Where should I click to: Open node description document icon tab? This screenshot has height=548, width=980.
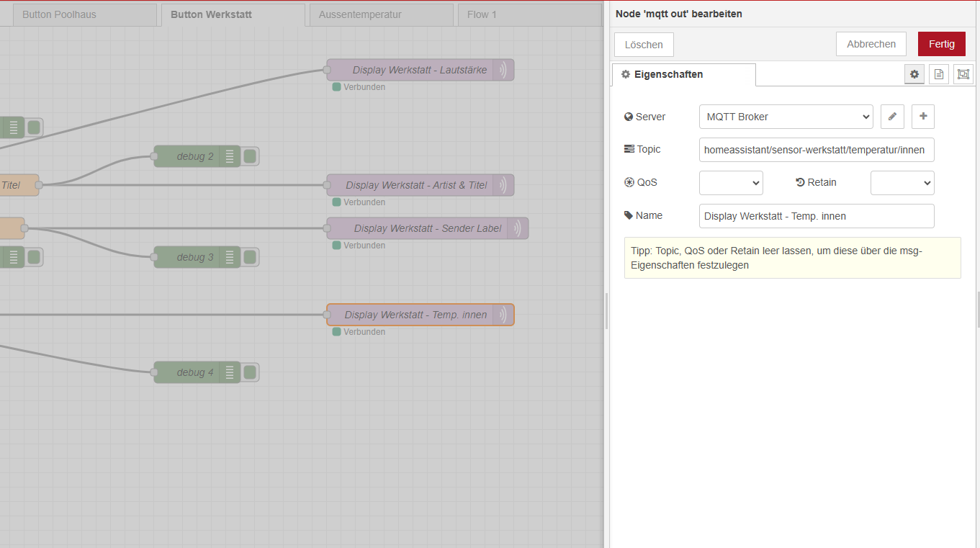pos(939,74)
